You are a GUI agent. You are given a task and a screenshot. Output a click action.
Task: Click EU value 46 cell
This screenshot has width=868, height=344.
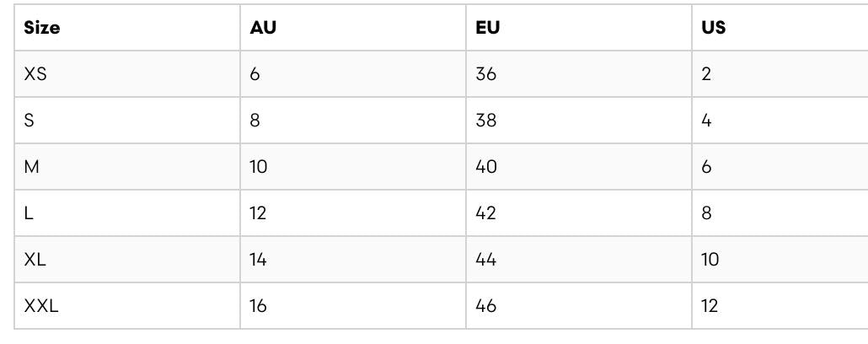click(579, 306)
